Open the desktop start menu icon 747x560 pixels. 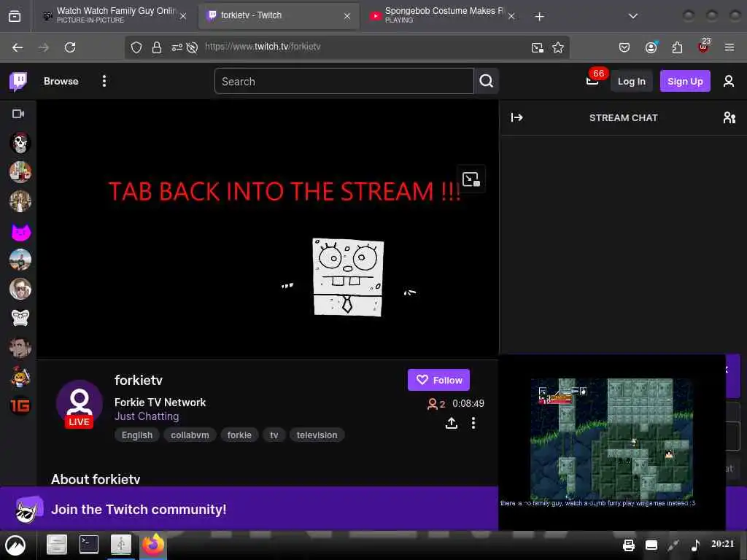tap(15, 545)
